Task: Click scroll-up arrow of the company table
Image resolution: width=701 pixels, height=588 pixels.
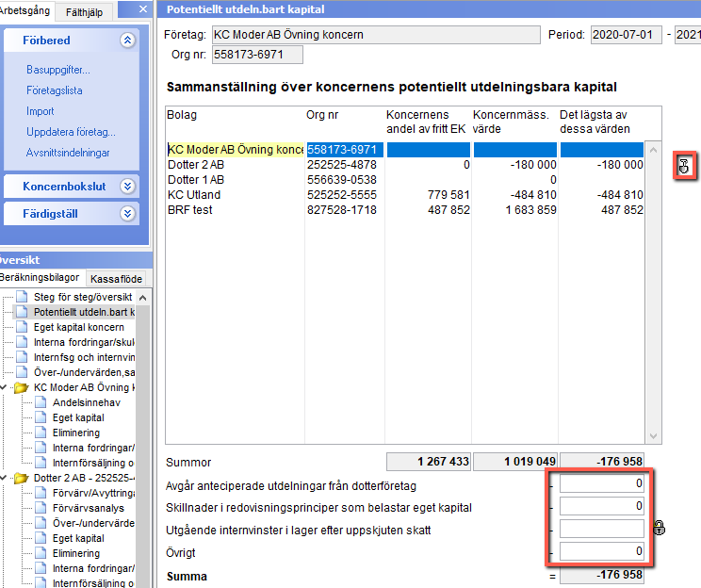Action: (x=653, y=150)
